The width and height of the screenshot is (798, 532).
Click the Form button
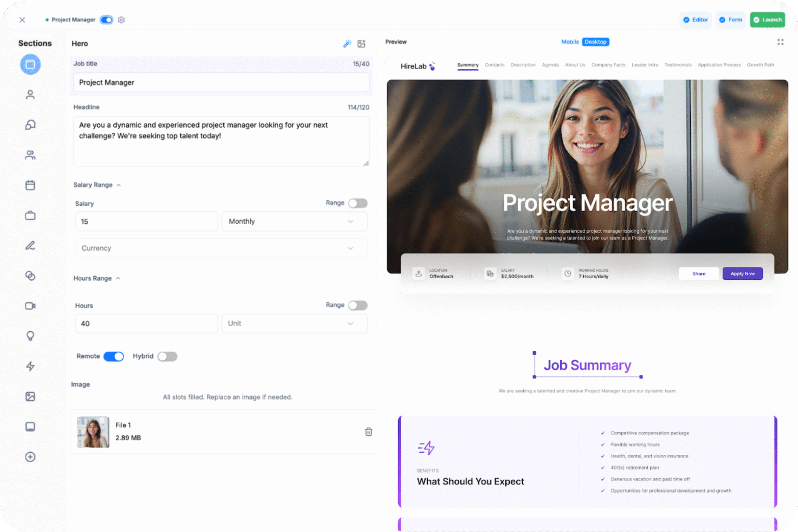(731, 20)
